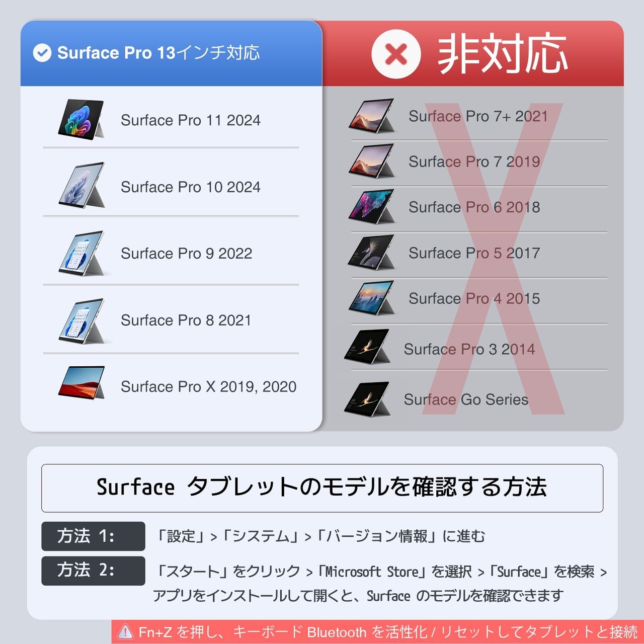Click the Surface Pro 7+ 2021 tablet image
The height and width of the screenshot is (644, 644).
(372, 116)
